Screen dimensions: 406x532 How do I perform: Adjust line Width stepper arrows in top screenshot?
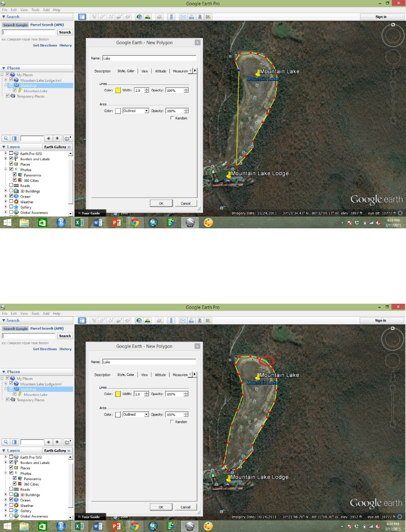[146, 90]
